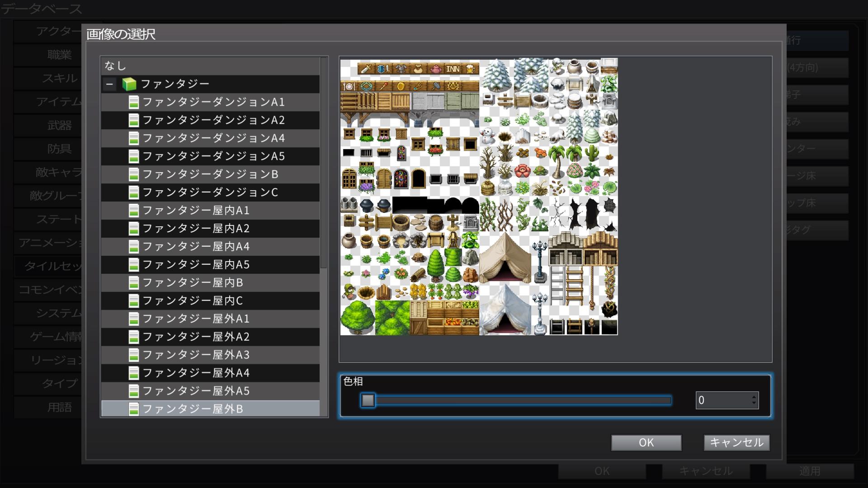868x488 pixels.
Task: Click the green cube ファンタジー folder icon
Action: (129, 84)
